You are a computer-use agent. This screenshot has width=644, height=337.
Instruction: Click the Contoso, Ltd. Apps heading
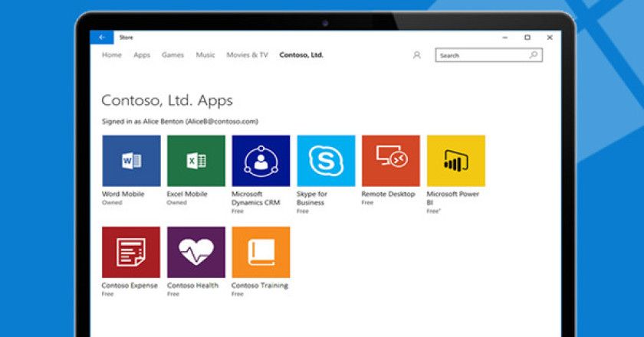click(167, 100)
